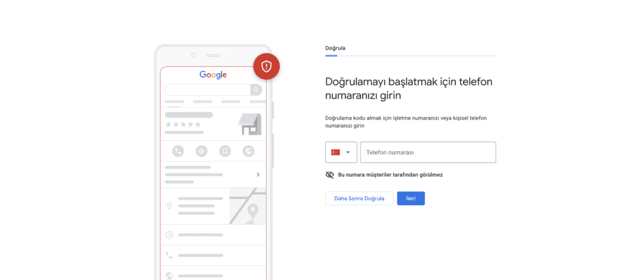Click the verification progress bar
644x280 pixels.
click(x=411, y=55)
